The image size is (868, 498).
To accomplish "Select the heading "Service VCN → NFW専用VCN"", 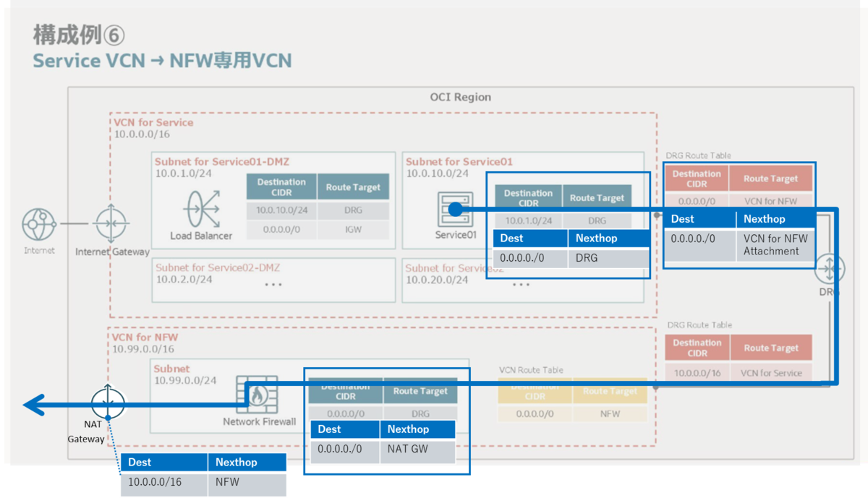I will coord(162,60).
